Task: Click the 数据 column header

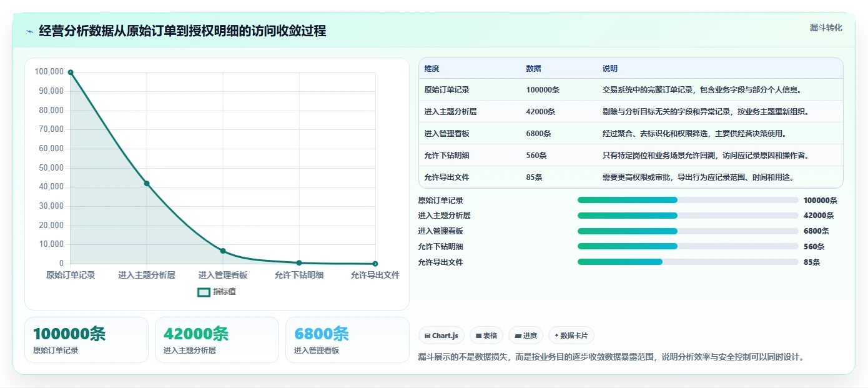Action: coord(534,69)
